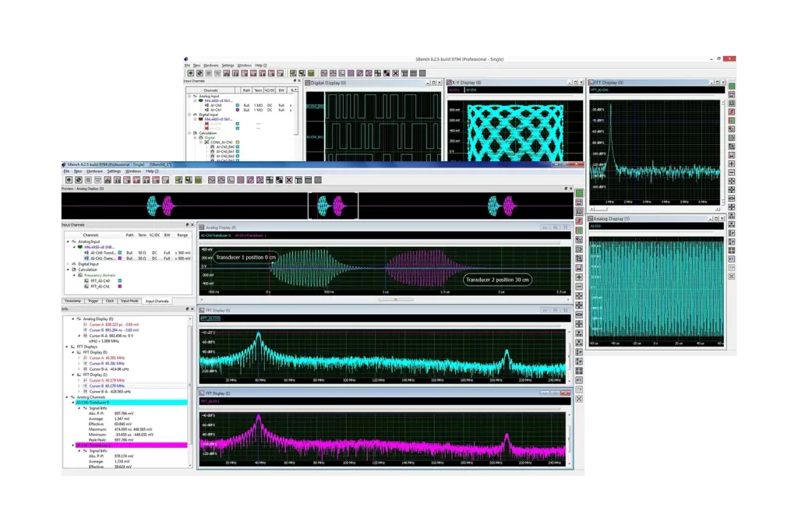Open Help menu in back window
This screenshot has height=532, width=798.
pos(259,65)
